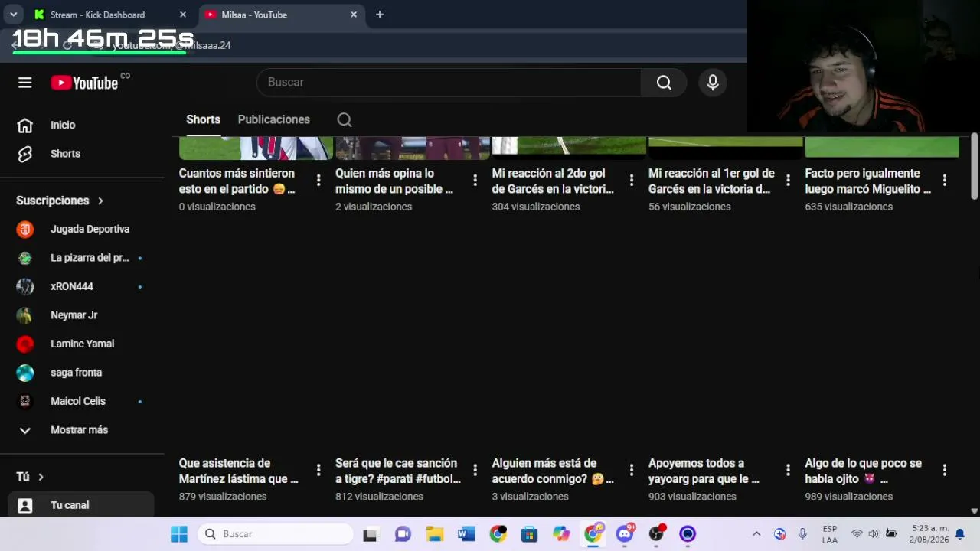Open short 'Que asistencia de Martínez lástima que'

[239, 471]
